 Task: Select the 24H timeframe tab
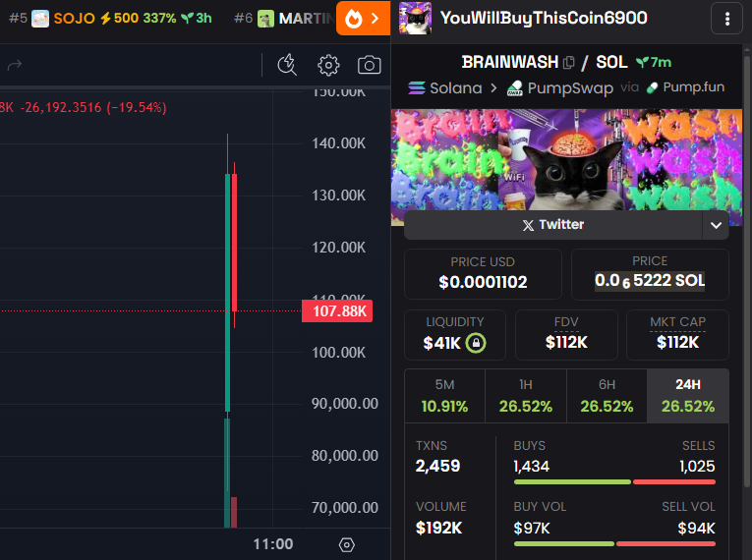click(x=688, y=396)
